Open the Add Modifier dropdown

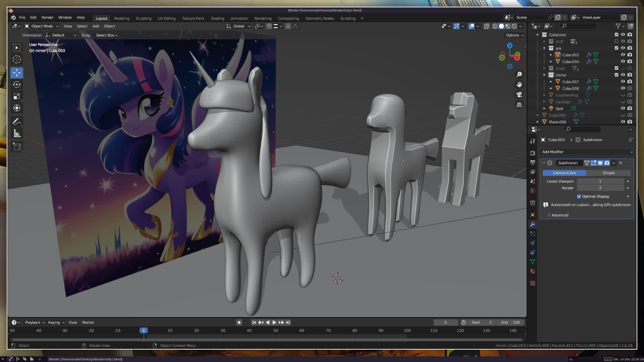pos(587,152)
